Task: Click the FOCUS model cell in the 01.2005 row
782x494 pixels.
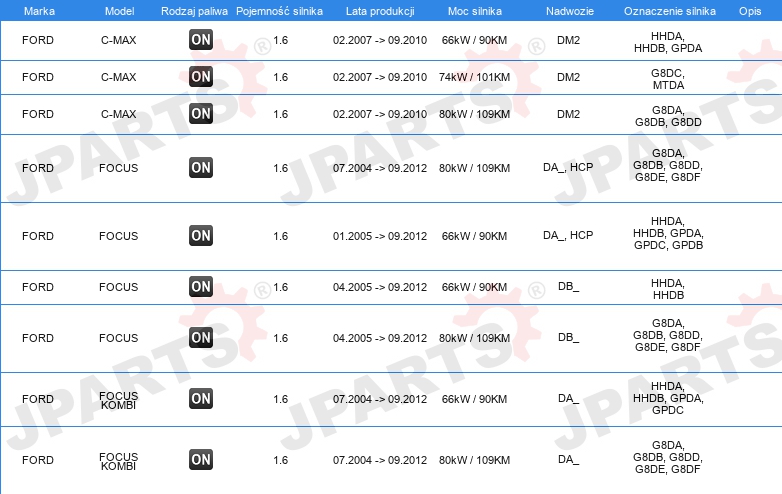Action: pos(119,236)
